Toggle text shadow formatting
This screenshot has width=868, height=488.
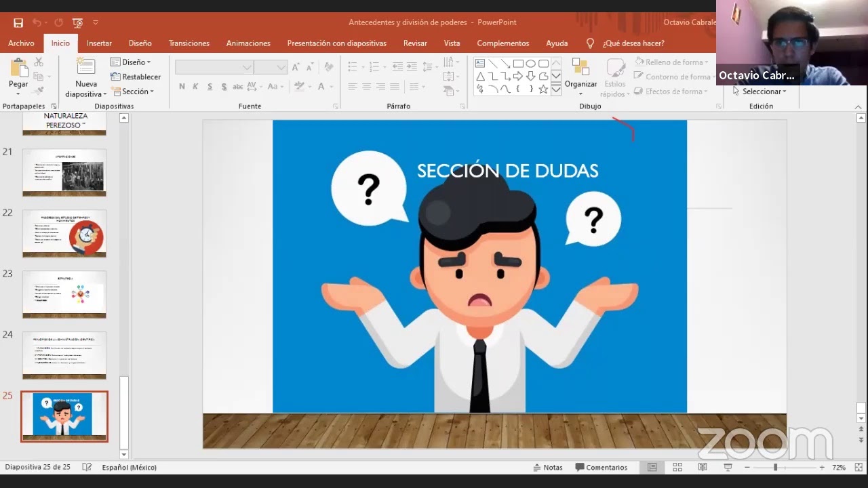click(224, 87)
